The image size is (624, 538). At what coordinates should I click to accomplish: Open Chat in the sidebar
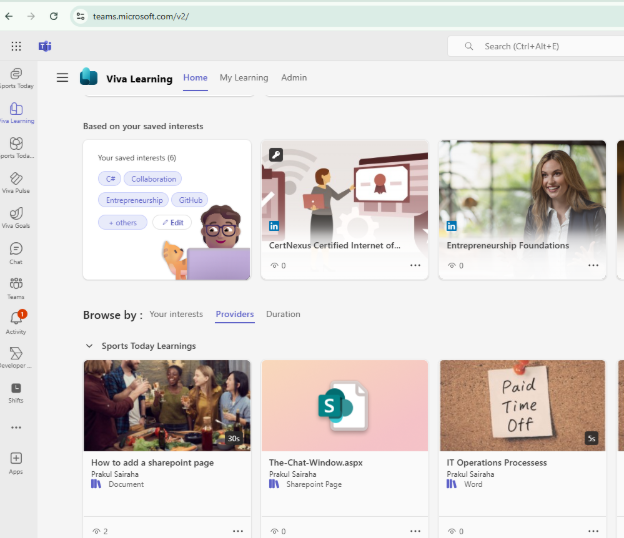tap(16, 253)
